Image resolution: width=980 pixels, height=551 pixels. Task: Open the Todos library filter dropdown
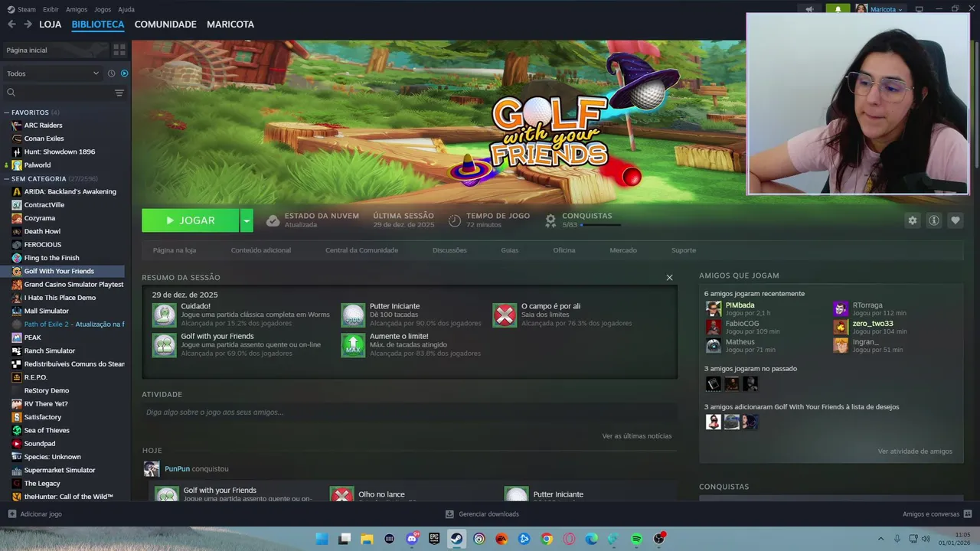tap(52, 73)
